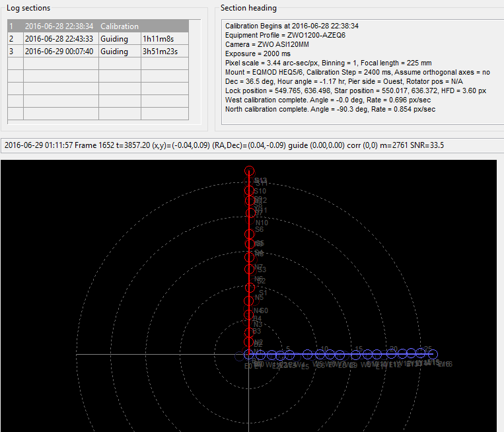Click the Equipment Profile = ZWO1200-AZEQ6 line
This screenshot has width=504, height=432.
point(285,36)
